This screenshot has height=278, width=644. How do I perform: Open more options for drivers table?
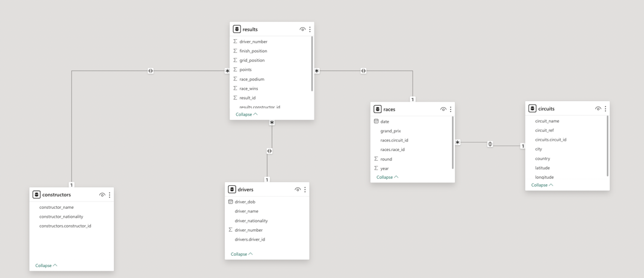[x=305, y=190]
